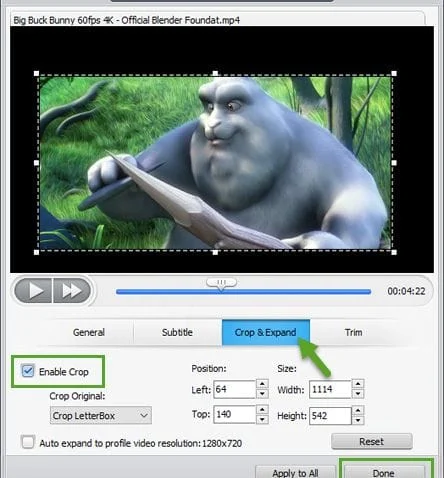444x478 pixels.
Task: Decrease the Height value
Action: pos(358,420)
